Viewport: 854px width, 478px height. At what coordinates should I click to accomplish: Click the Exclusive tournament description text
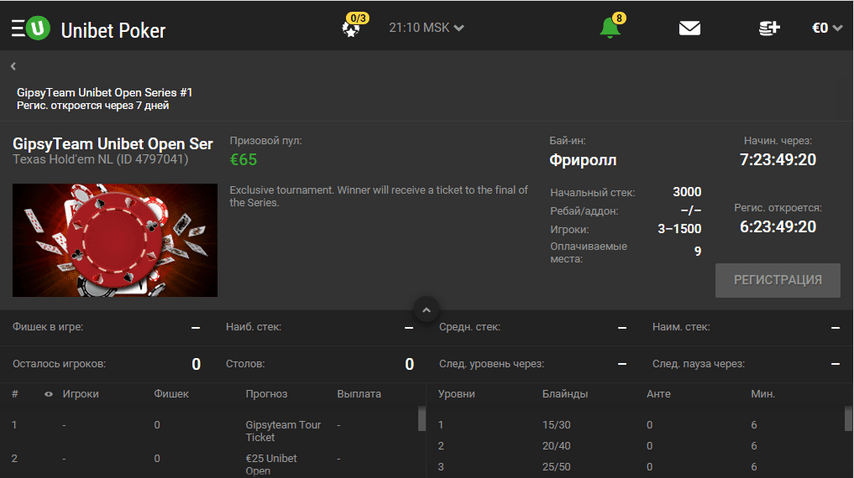[379, 196]
